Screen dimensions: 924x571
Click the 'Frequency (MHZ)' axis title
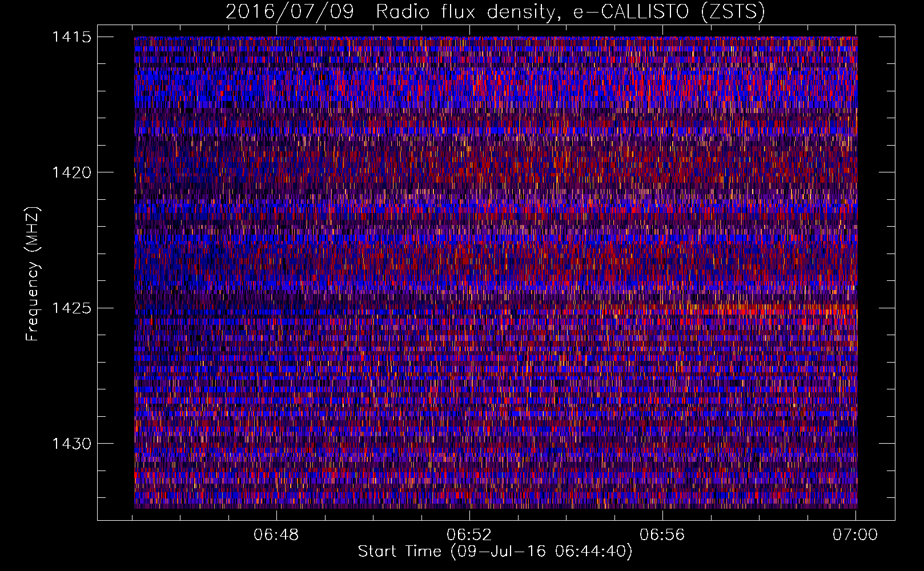pos(33,274)
